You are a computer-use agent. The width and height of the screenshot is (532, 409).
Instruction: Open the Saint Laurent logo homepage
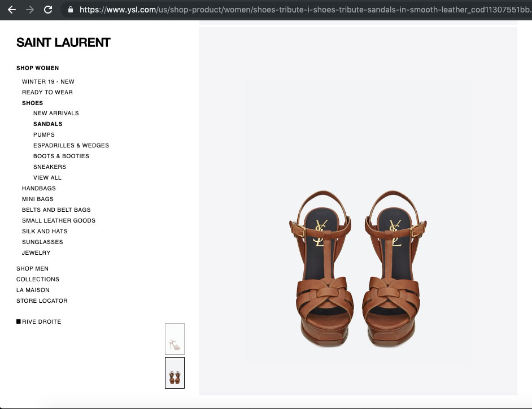point(63,42)
